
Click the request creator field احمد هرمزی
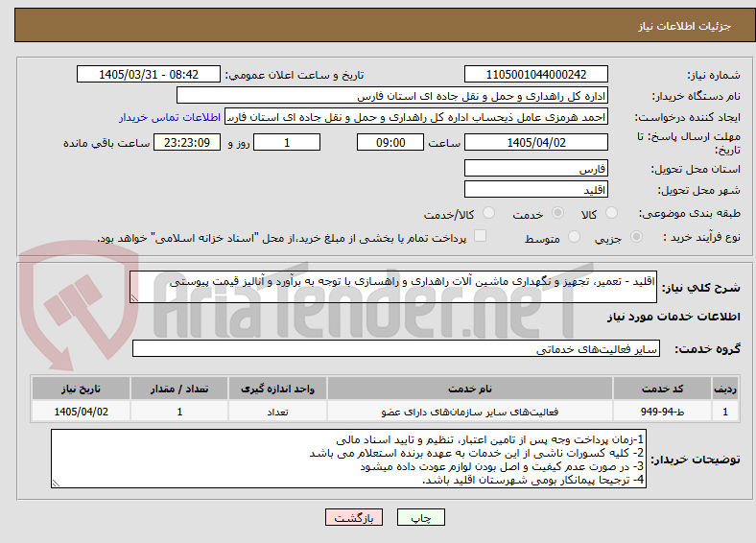coord(416,117)
